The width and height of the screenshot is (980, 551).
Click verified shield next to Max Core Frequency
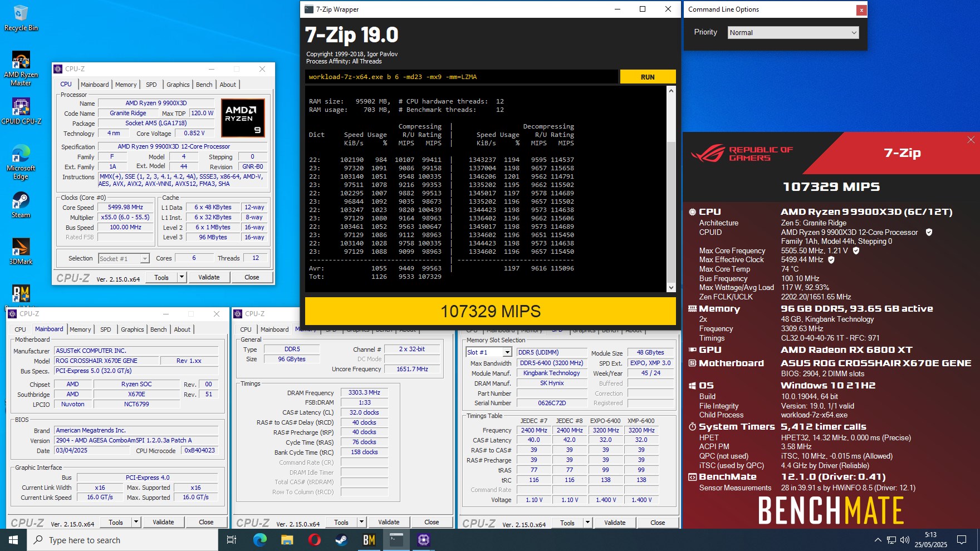(x=856, y=250)
